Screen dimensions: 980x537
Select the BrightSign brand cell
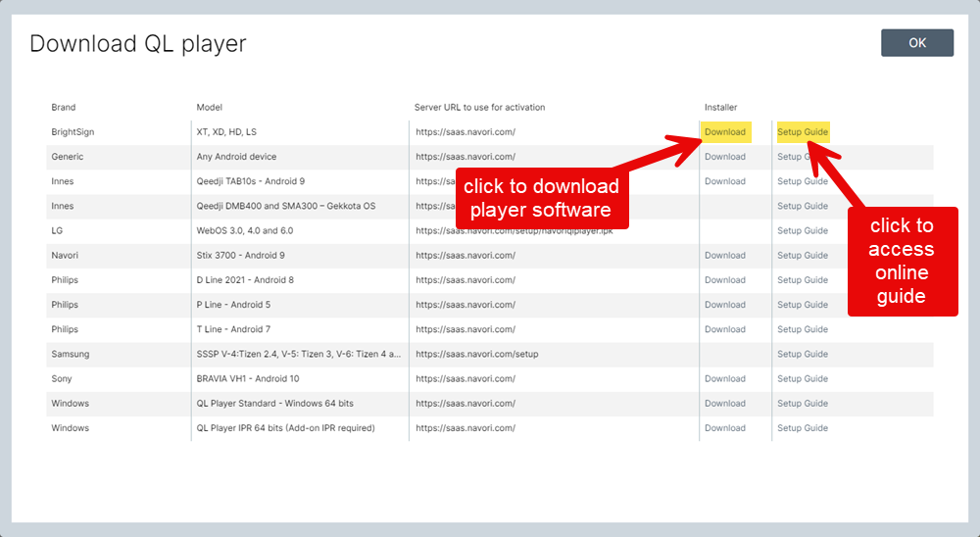tap(73, 132)
